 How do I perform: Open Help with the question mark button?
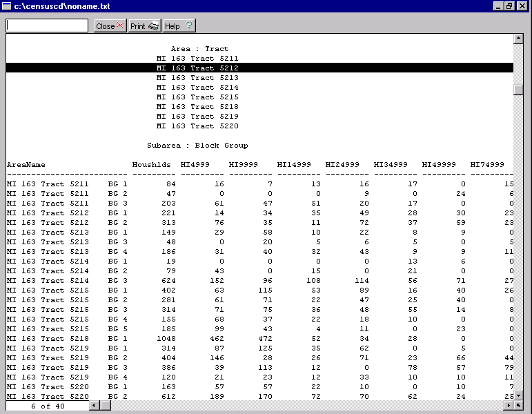pyautogui.click(x=179, y=26)
